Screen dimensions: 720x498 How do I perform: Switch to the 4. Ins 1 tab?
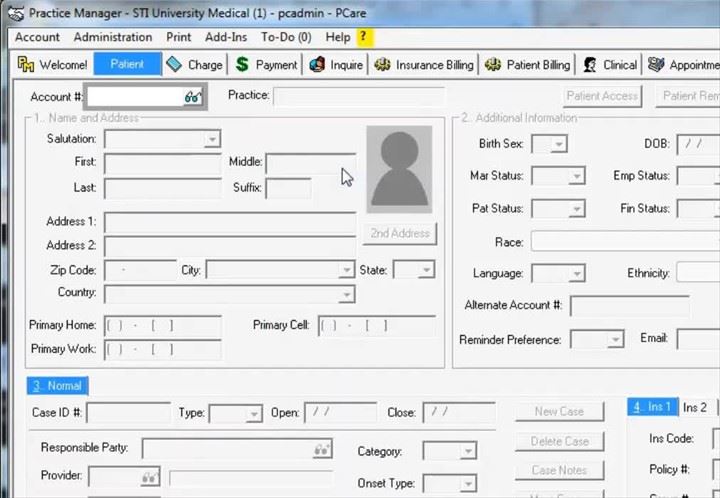point(652,407)
